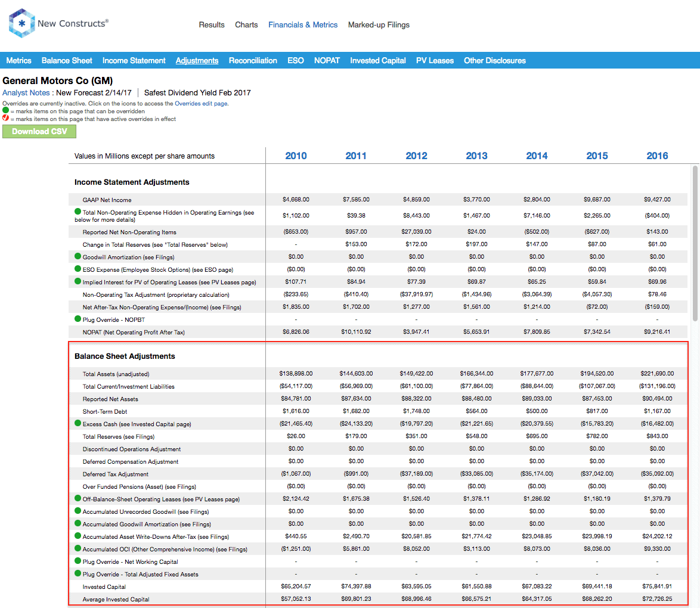Screen dimensions: 700x608
Task: Click the 2010 column header
Action: coord(296,156)
